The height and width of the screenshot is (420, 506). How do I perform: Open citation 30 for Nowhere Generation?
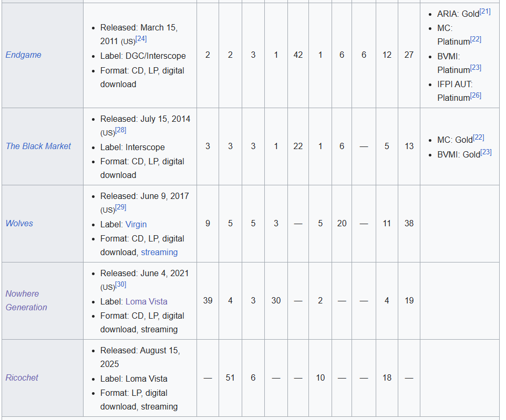click(x=121, y=285)
